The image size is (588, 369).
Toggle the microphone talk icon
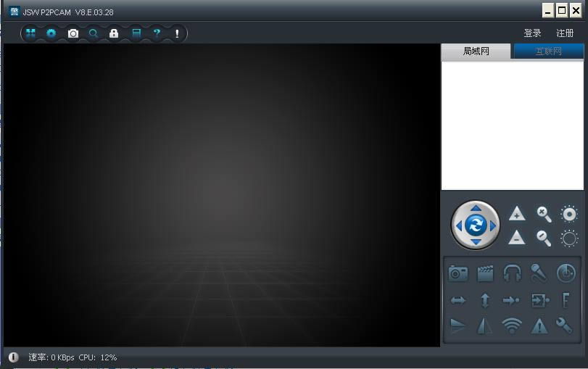pos(539,273)
